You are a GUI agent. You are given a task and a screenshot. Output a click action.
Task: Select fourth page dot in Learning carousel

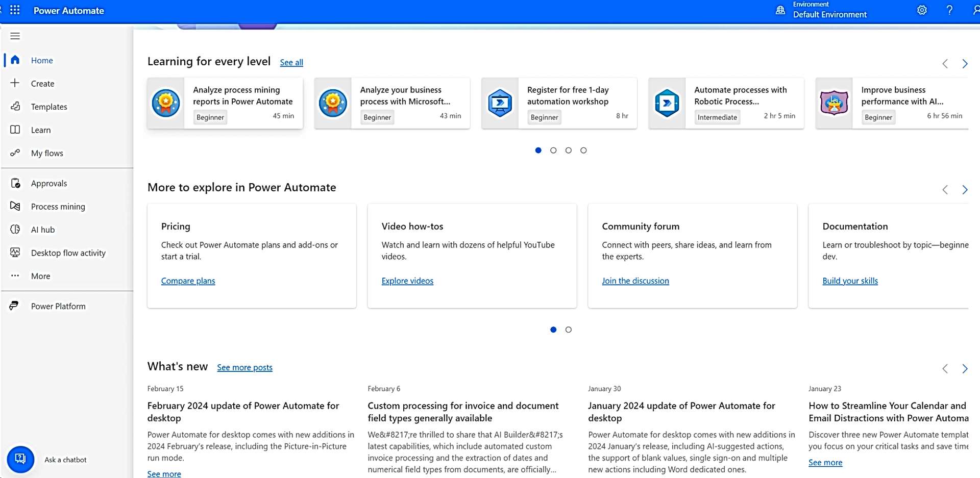583,150
